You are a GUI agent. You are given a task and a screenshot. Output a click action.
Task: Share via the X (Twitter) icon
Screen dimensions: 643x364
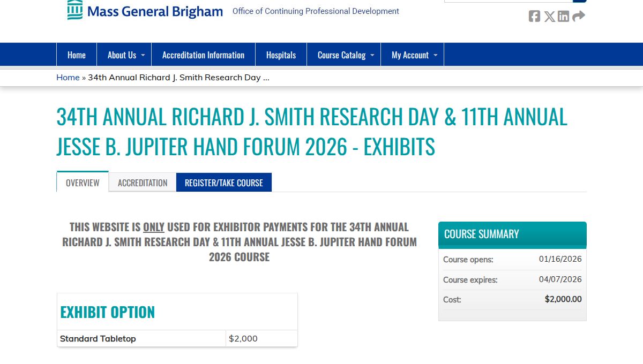[x=549, y=16]
